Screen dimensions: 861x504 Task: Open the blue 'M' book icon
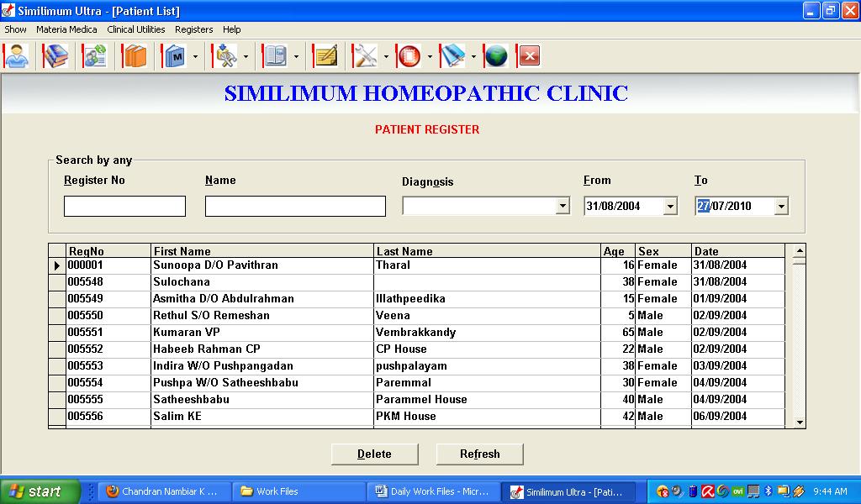click(x=175, y=56)
